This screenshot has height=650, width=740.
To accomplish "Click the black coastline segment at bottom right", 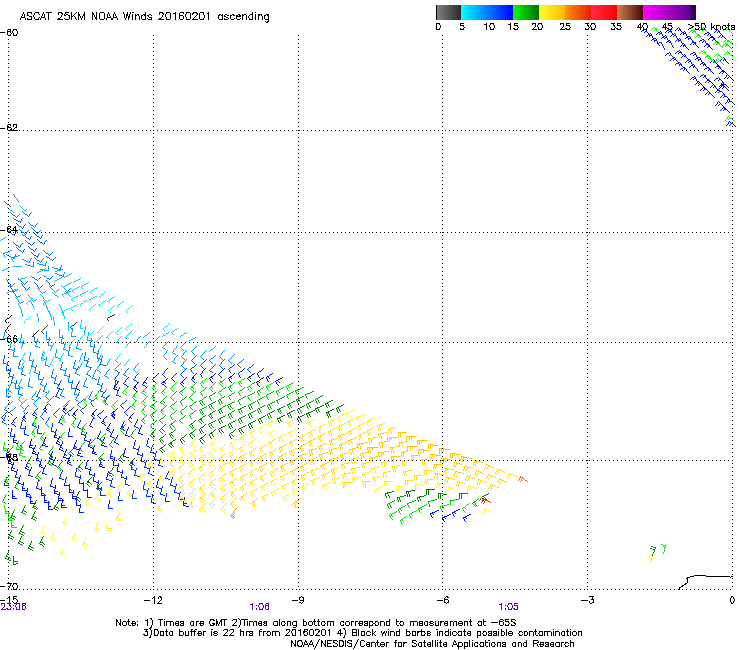I will [705, 582].
